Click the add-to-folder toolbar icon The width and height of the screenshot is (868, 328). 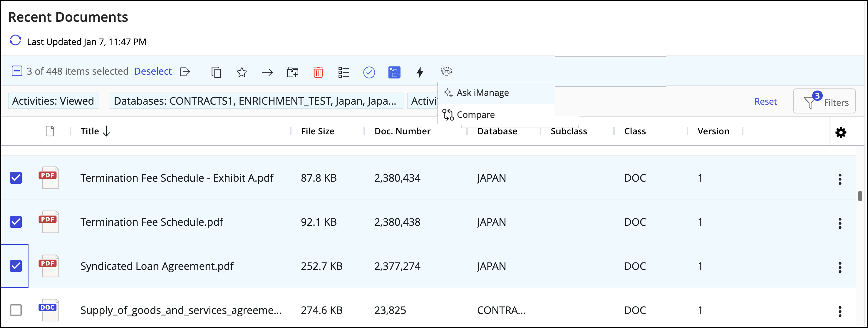click(x=292, y=72)
